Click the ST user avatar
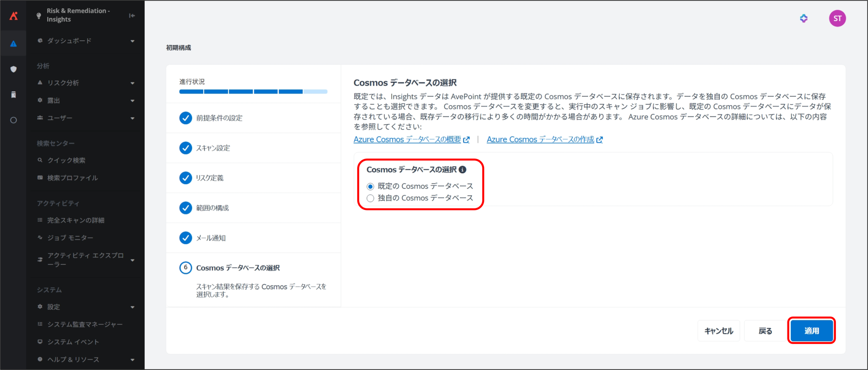Image resolution: width=868 pixels, height=370 pixels. point(837,18)
